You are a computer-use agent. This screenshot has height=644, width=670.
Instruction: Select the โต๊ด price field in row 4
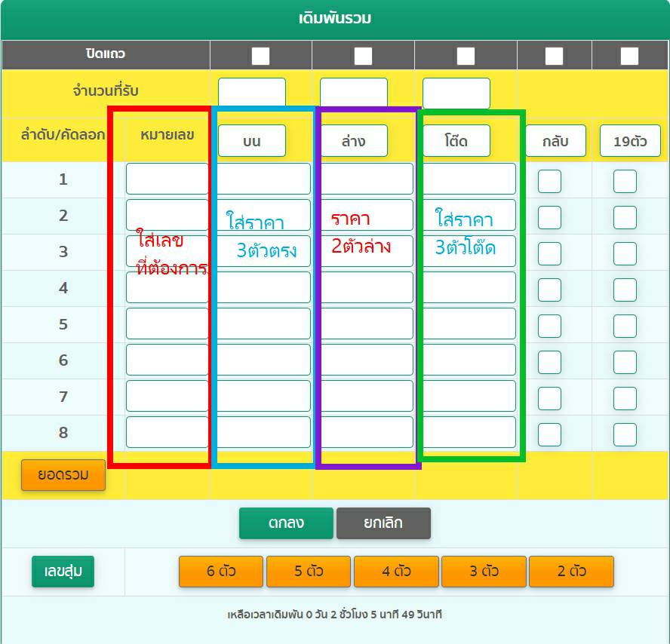point(469,288)
